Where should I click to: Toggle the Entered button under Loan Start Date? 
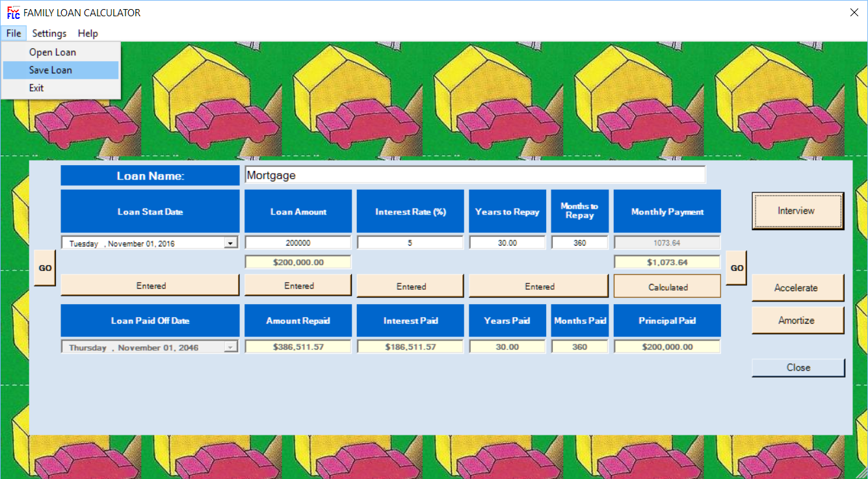point(150,286)
